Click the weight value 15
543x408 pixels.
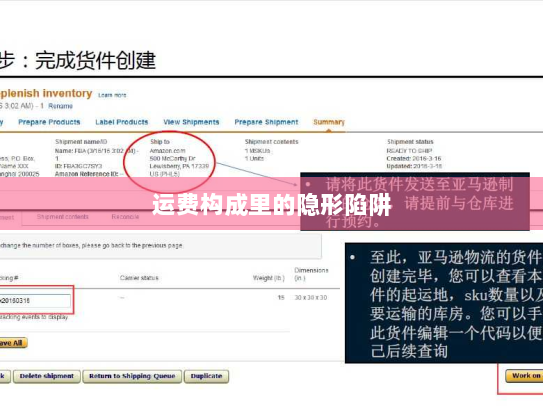281,298
